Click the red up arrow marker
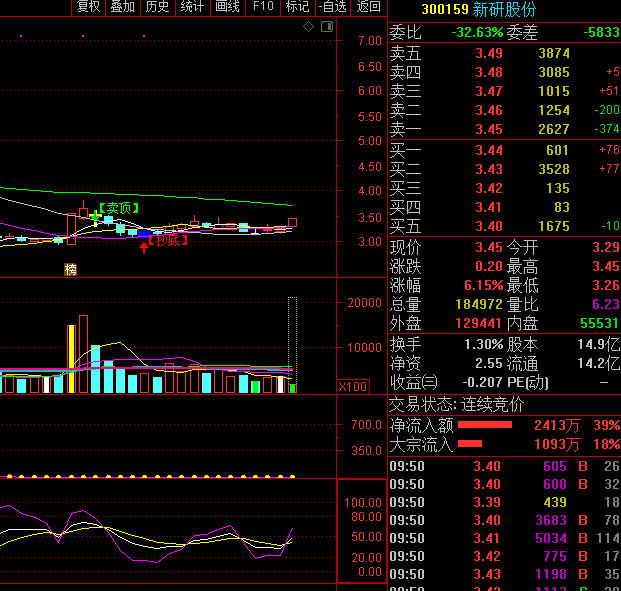The image size is (621, 591). (x=144, y=248)
